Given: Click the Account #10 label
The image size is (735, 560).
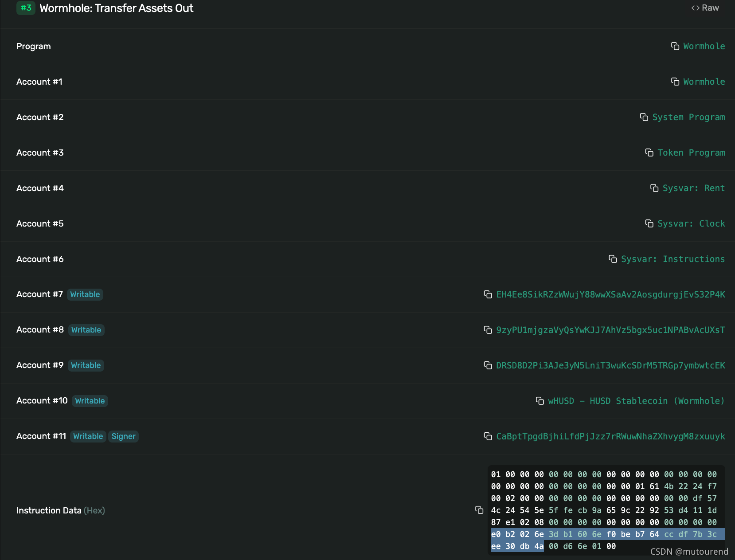Looking at the screenshot, I should point(42,400).
